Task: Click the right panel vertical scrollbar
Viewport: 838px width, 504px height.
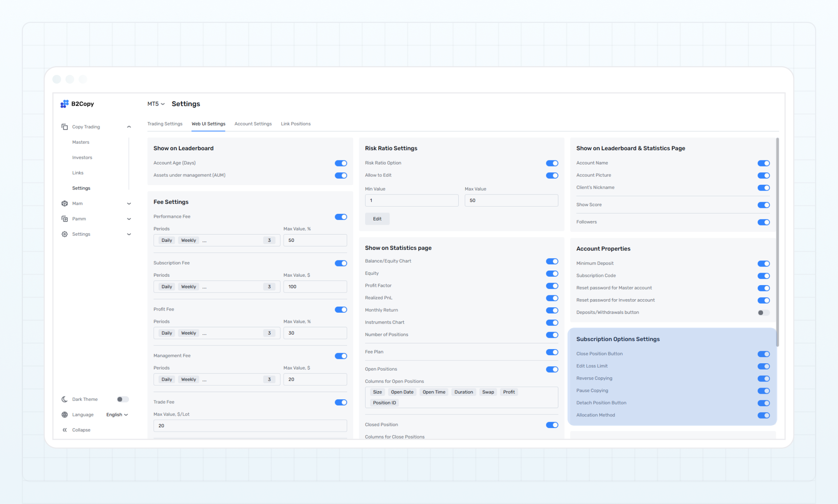Action: point(777,242)
